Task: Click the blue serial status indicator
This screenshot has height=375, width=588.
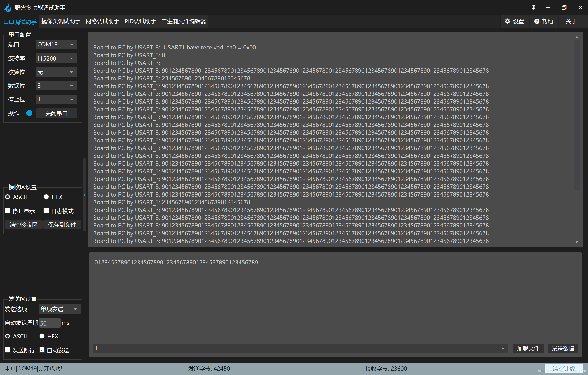Action: click(x=29, y=113)
